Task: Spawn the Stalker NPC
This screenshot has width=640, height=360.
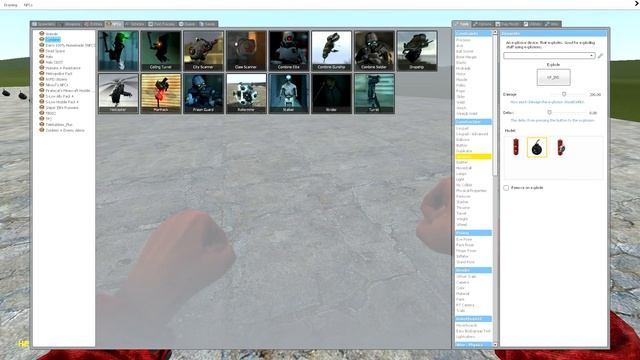Action: coord(289,93)
